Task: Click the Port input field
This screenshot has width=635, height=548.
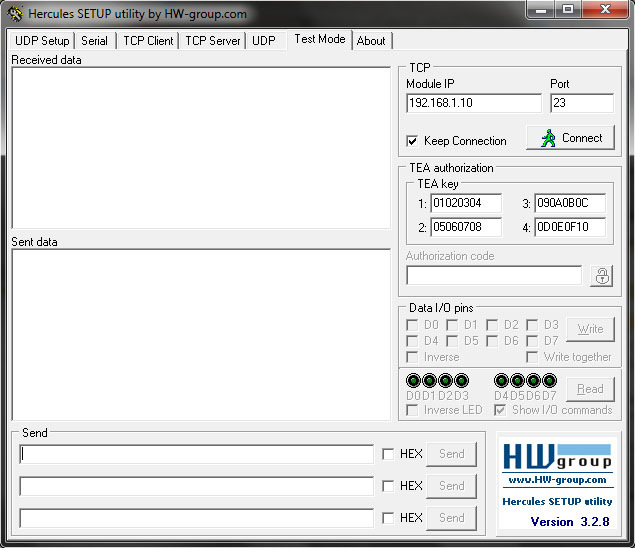Action: click(x=582, y=103)
